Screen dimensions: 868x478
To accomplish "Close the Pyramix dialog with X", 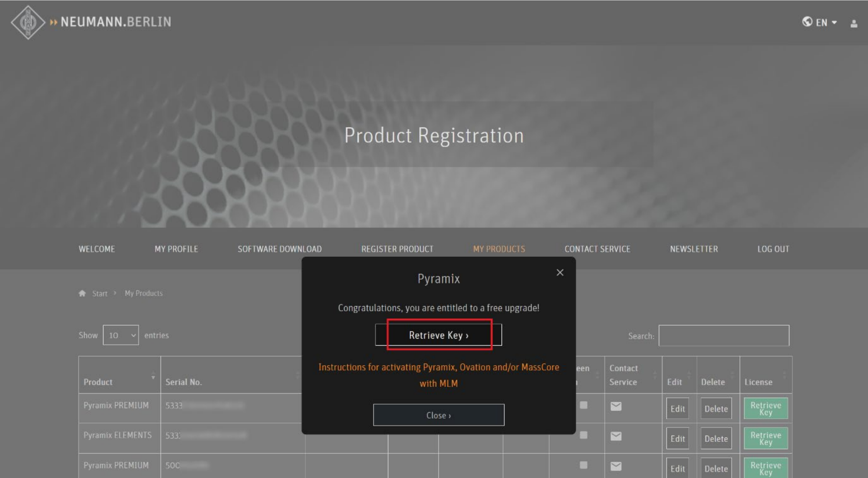I will [x=560, y=273].
